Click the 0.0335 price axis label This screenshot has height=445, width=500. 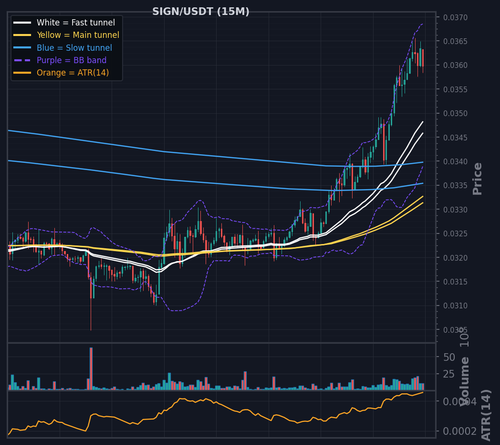pos(455,185)
